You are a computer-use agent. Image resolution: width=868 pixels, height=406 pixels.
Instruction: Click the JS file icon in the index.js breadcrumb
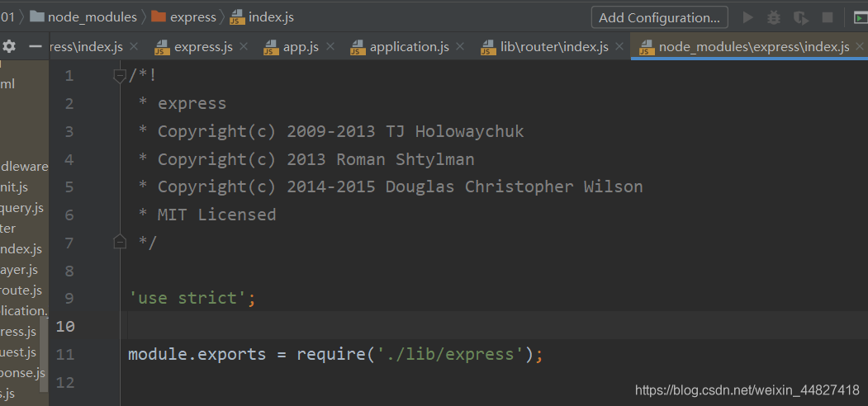coord(237,17)
